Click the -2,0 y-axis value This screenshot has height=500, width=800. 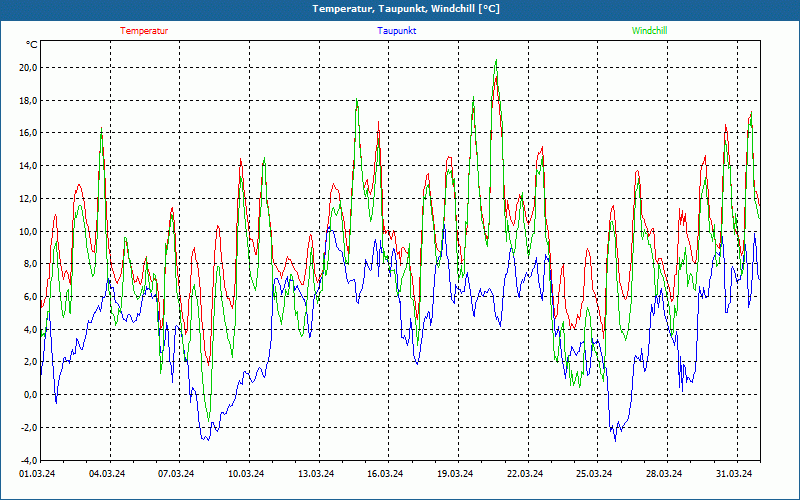pos(29,428)
